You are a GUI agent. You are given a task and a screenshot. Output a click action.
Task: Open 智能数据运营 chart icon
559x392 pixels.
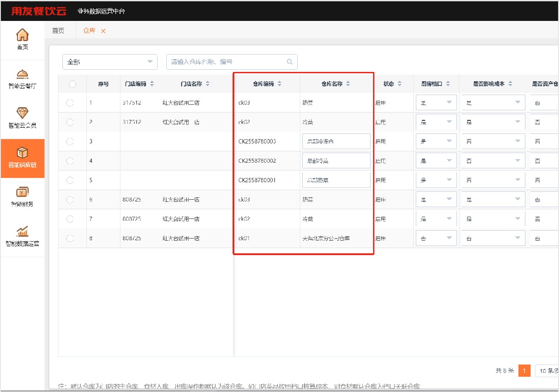click(x=22, y=232)
